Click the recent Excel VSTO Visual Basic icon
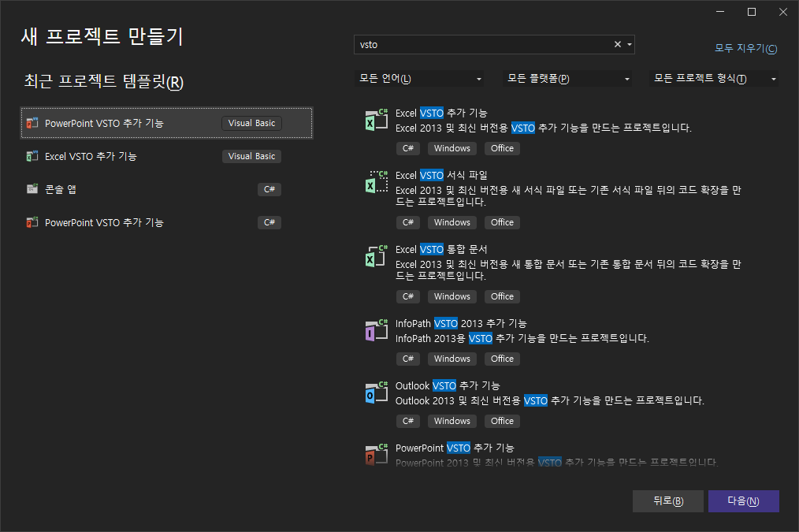The height and width of the screenshot is (532, 799). tap(32, 156)
